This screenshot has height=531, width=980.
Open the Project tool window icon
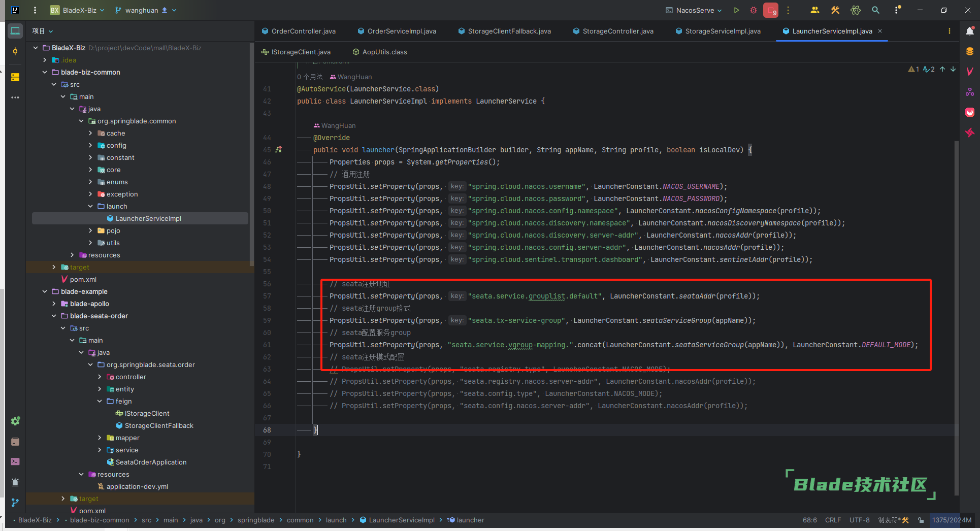(x=15, y=31)
